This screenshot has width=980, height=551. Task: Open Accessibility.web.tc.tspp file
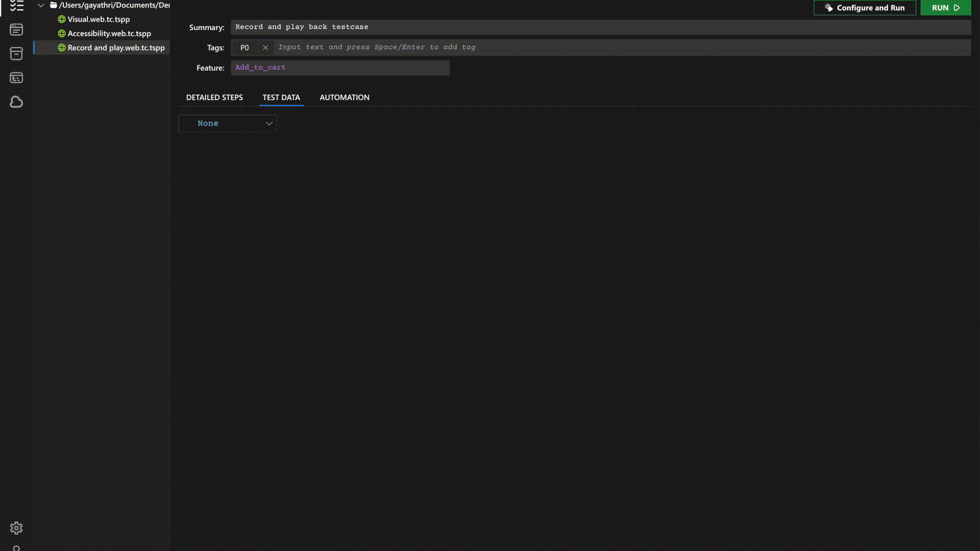point(109,34)
